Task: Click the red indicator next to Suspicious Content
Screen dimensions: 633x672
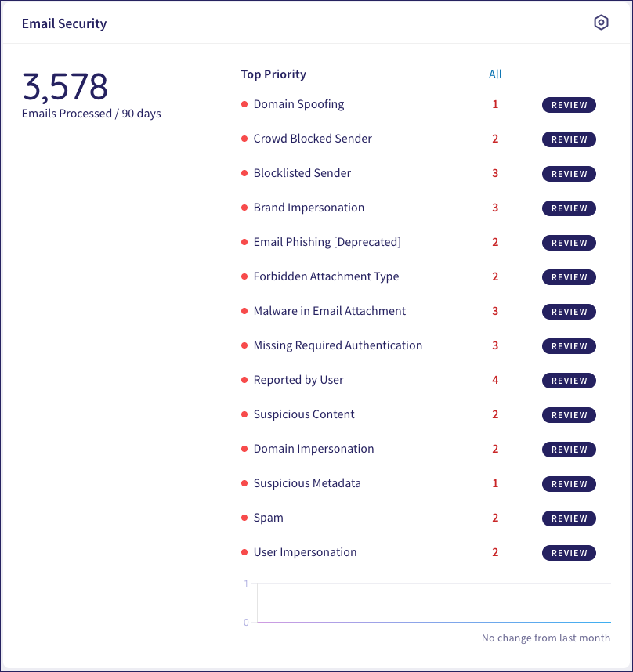Action: [244, 414]
